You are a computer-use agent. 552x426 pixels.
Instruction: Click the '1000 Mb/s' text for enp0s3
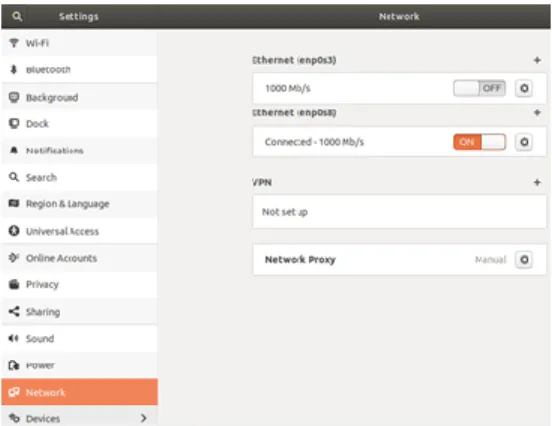288,88
